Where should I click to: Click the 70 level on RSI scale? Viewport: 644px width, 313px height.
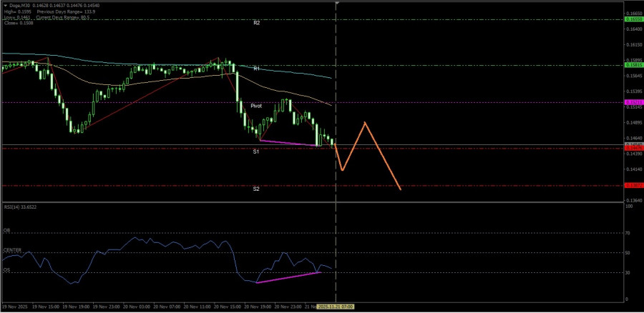pos(627,232)
